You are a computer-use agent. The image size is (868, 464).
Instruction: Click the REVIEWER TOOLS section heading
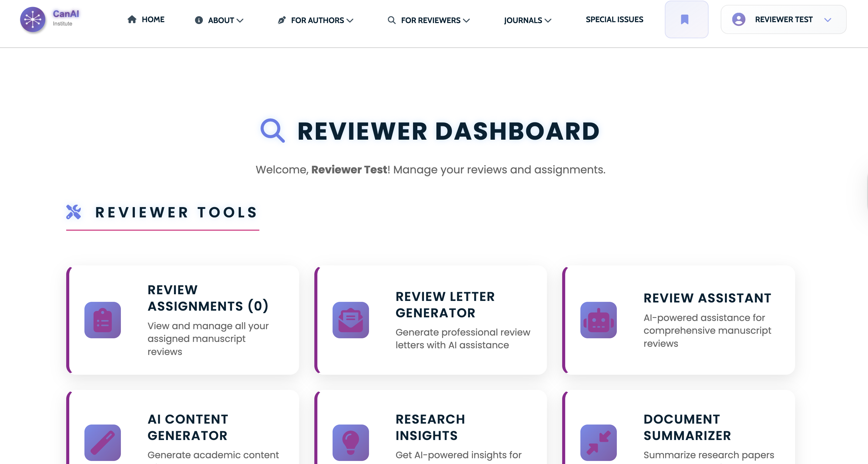[176, 212]
